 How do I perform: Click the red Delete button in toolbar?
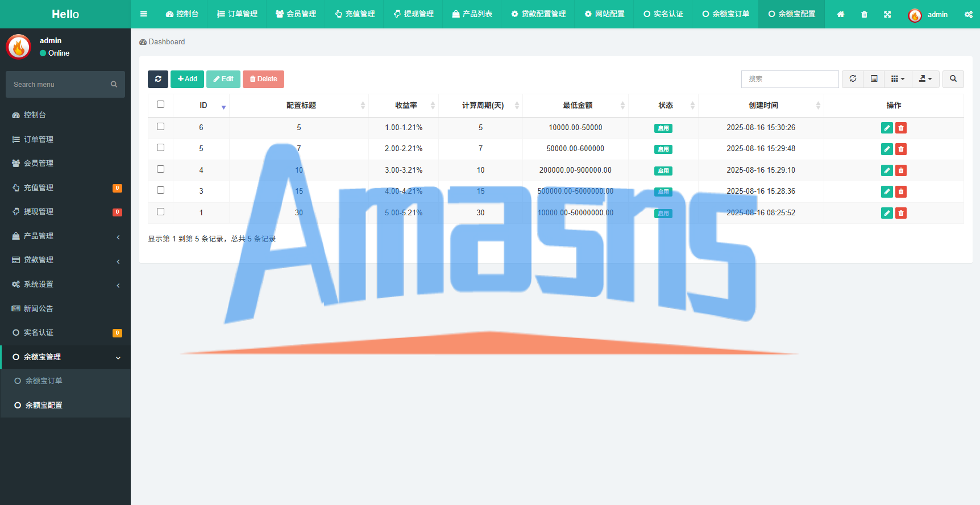263,79
